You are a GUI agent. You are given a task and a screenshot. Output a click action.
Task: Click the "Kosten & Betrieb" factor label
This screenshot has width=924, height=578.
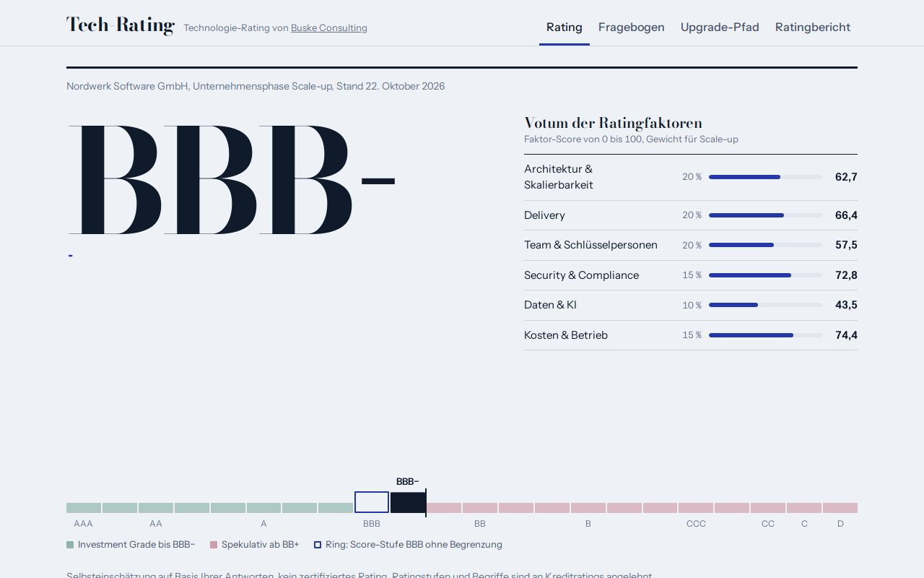[566, 335]
